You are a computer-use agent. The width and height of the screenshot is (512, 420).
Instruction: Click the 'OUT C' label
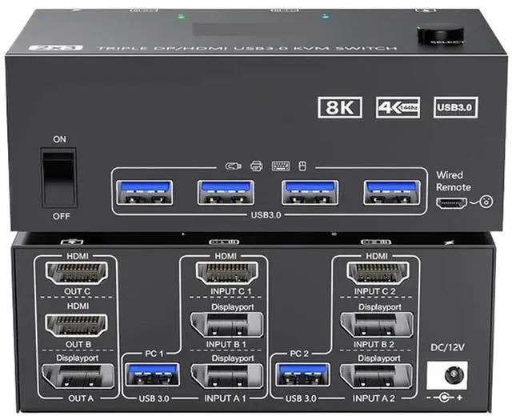coord(78,292)
